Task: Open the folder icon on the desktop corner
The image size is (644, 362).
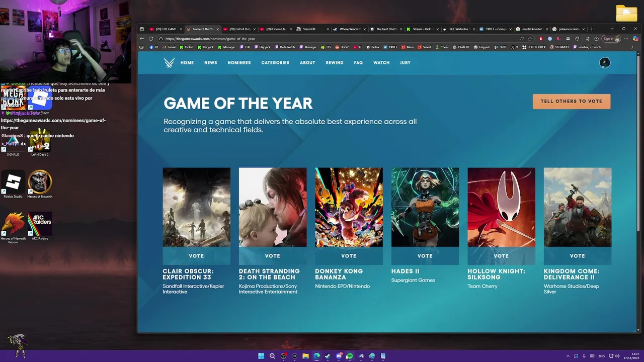Action: pyautogui.click(x=626, y=13)
